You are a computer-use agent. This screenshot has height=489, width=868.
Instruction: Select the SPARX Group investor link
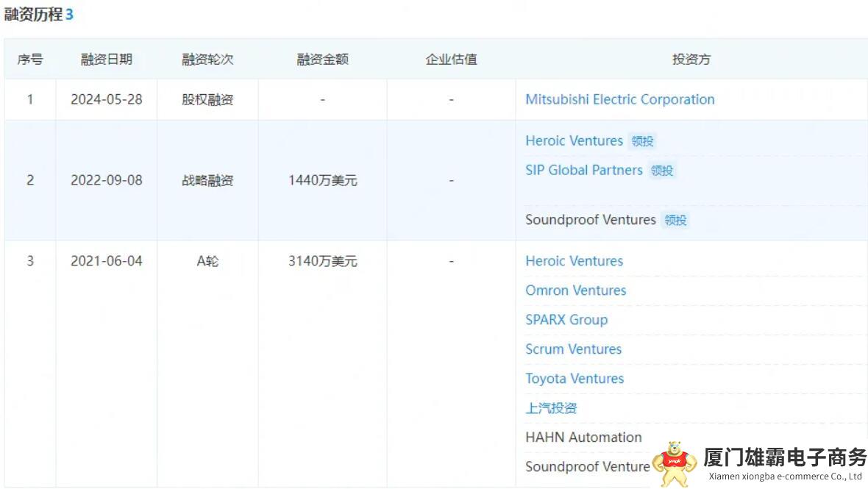coord(566,320)
